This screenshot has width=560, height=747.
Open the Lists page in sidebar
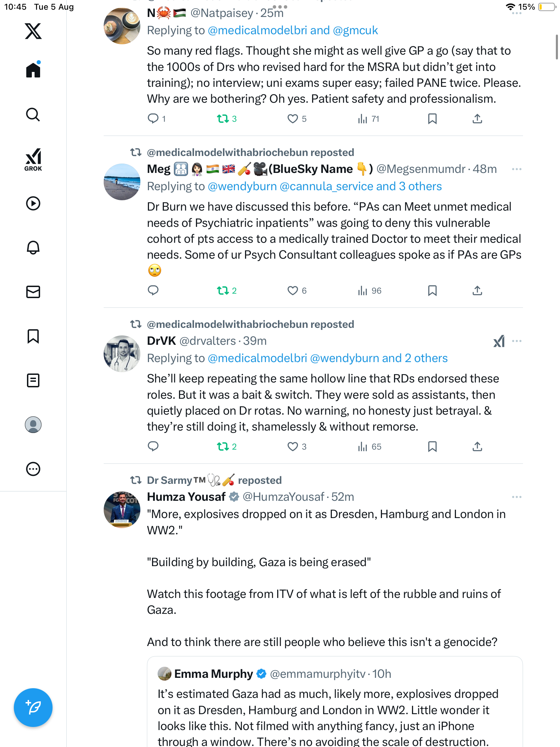pyautogui.click(x=33, y=380)
